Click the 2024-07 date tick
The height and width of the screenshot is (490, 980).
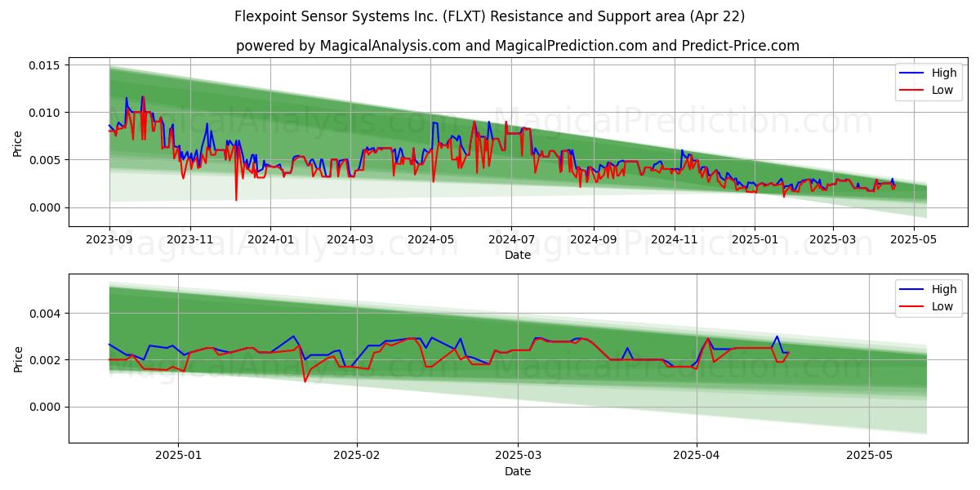[511, 238]
